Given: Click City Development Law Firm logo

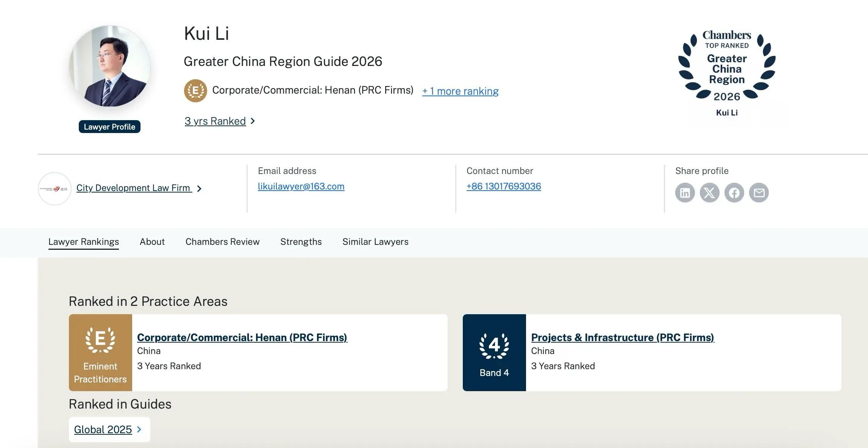Looking at the screenshot, I should pos(55,189).
